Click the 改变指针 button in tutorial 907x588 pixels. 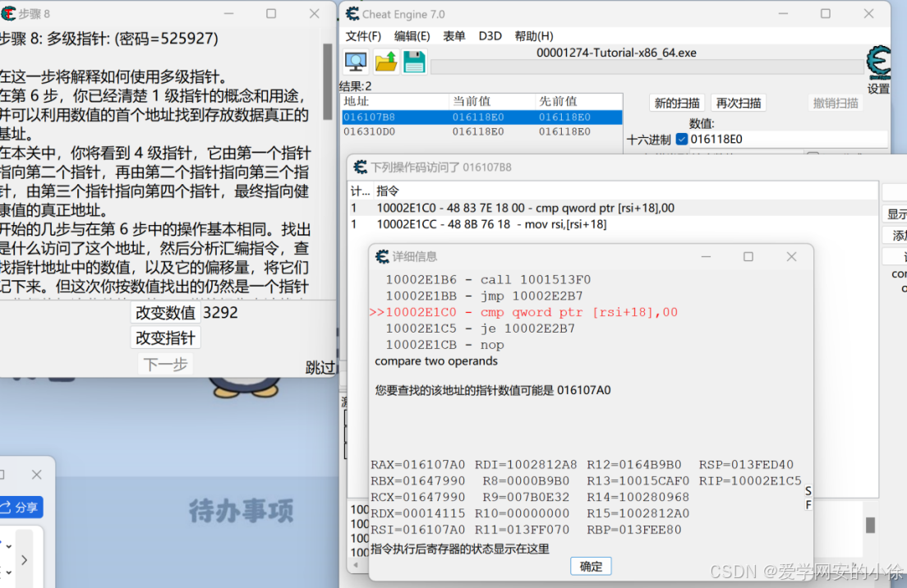click(165, 338)
